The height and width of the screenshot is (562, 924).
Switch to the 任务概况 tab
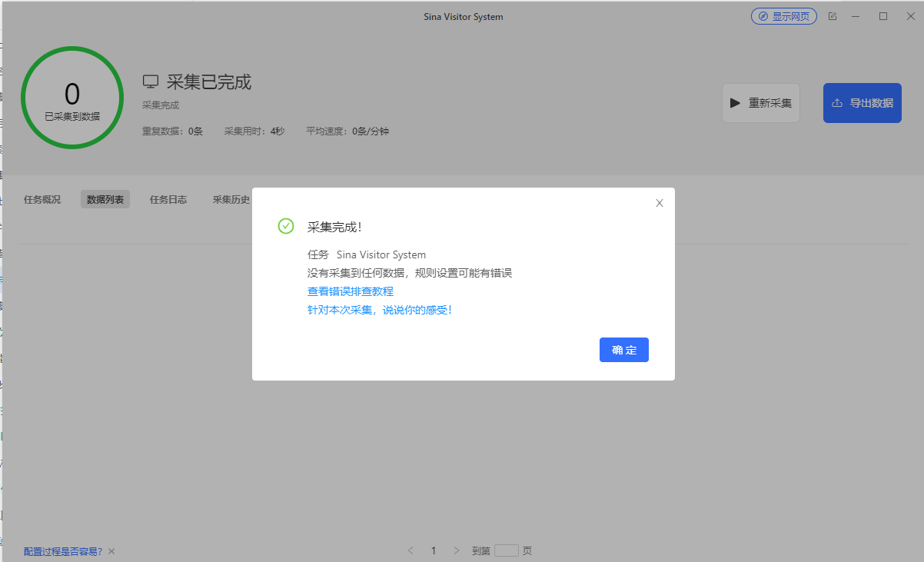42,199
